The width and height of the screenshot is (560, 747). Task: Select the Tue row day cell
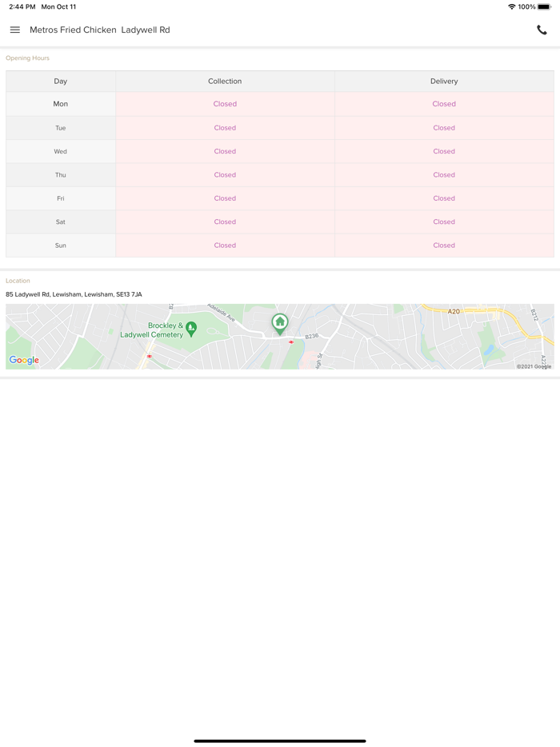tap(61, 128)
